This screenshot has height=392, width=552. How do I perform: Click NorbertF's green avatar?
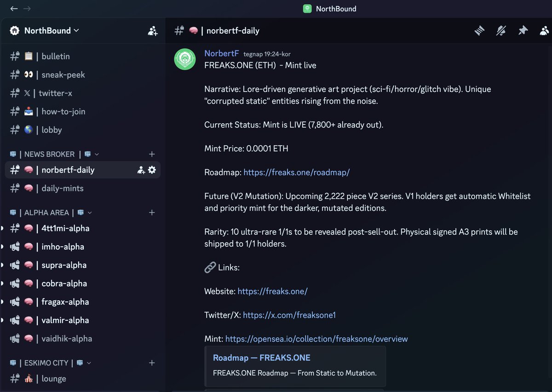[x=185, y=59]
